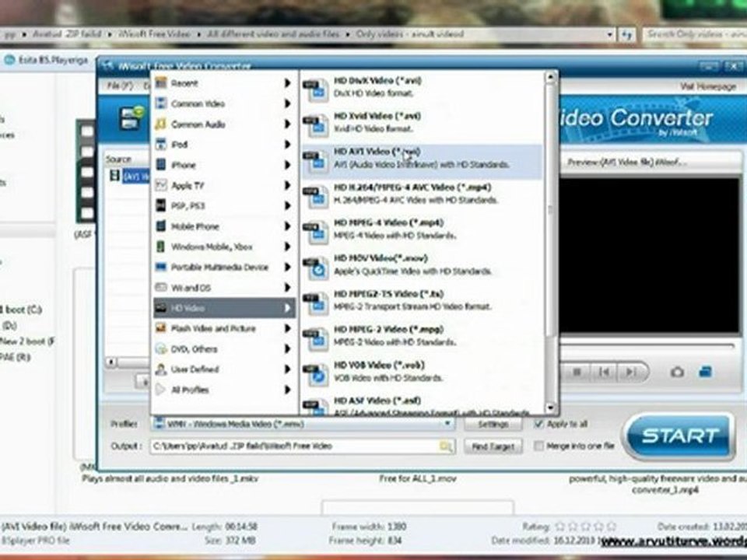
Task: Click the Find Target button
Action: (x=493, y=446)
